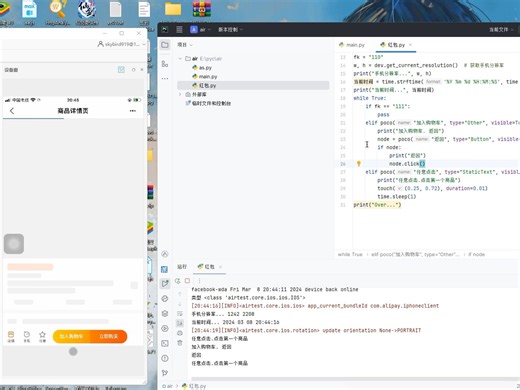The image size is (520, 390).
Task: Expand the External Libraries node in project tree
Action: tap(180, 94)
